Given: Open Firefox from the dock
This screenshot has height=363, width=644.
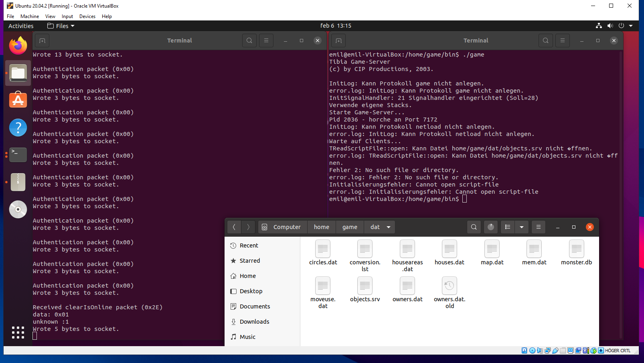Looking at the screenshot, I should pos(18,46).
